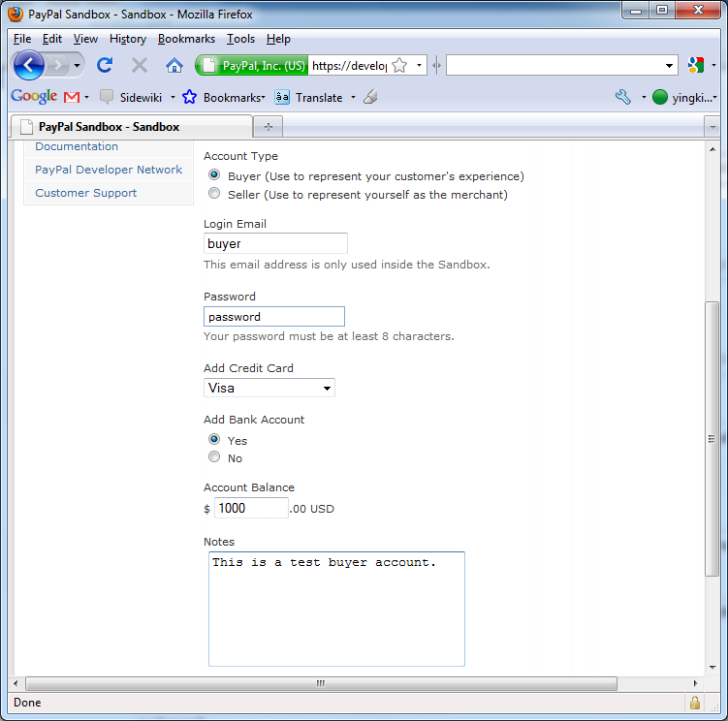The width and height of the screenshot is (728, 721).
Task: Open the PayPal Developer Network link
Action: tap(109, 170)
